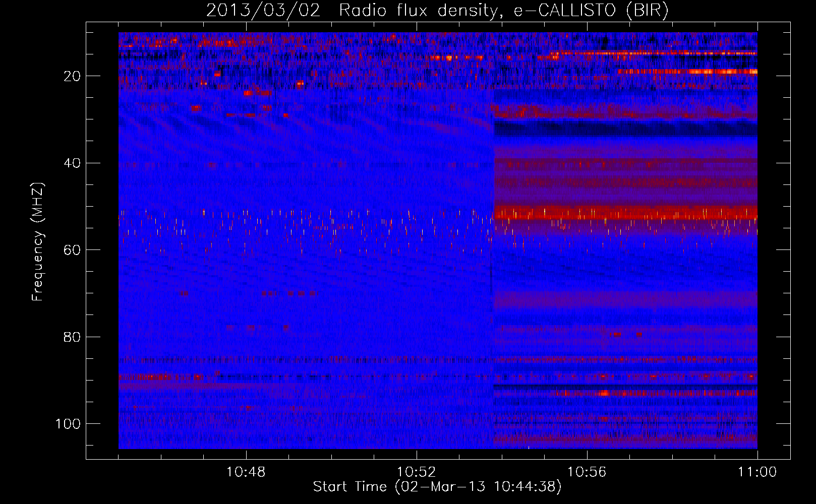Click the 10:48 time tick label
The image size is (816, 504).
(246, 472)
